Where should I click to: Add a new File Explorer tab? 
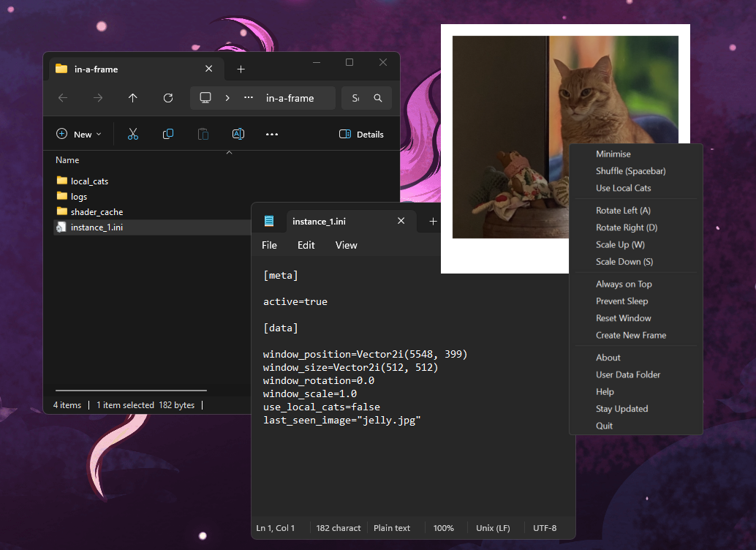click(x=241, y=69)
